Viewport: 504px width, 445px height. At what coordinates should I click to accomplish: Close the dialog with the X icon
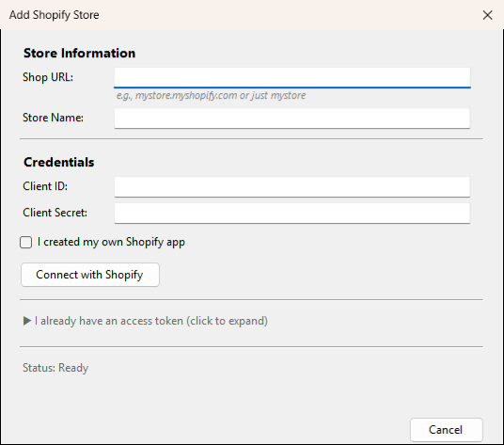point(488,15)
